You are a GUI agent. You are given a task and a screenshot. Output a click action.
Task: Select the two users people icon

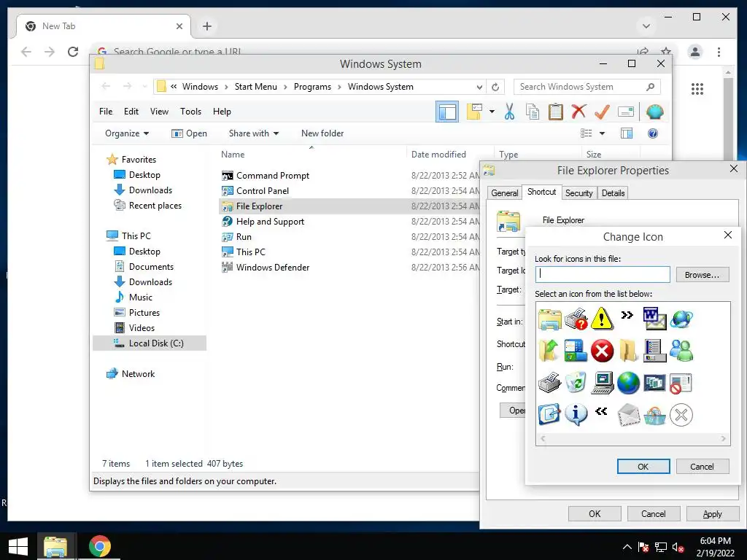click(681, 351)
